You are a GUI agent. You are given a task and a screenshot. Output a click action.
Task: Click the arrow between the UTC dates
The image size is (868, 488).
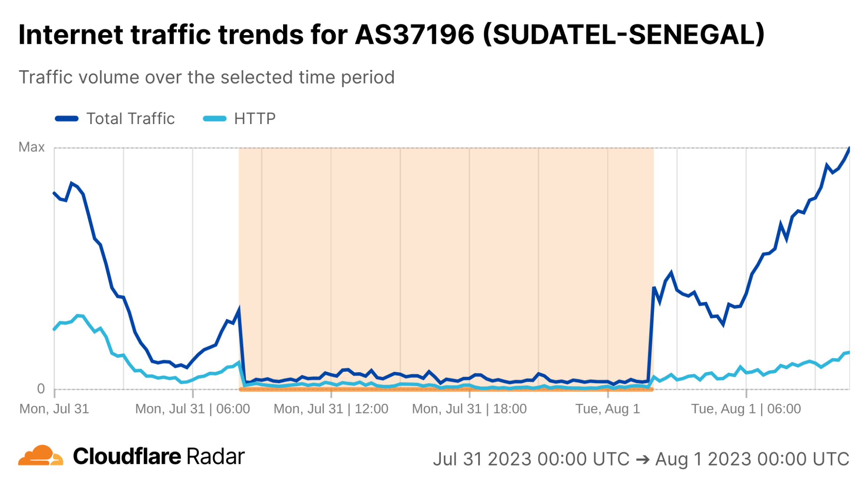[642, 459]
